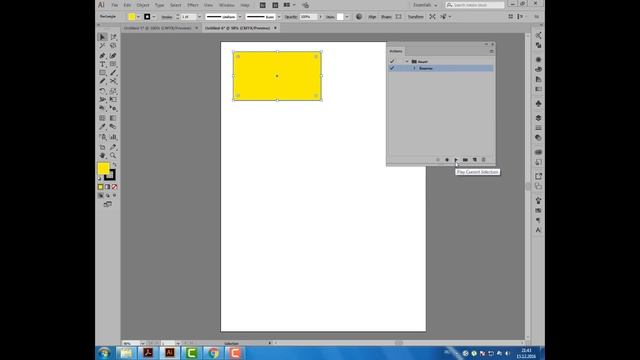The height and width of the screenshot is (360, 640).
Task: Open stroke weight dropdown arrow
Action: [x=200, y=17]
